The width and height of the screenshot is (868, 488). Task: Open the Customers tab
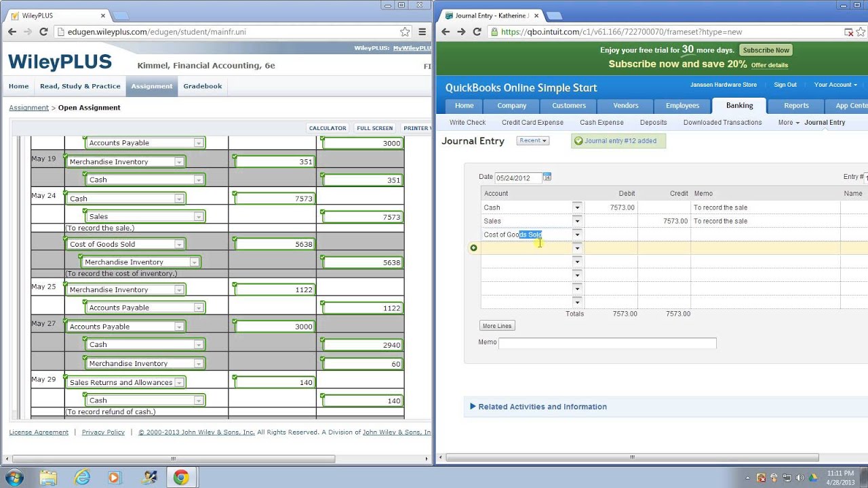pos(569,106)
